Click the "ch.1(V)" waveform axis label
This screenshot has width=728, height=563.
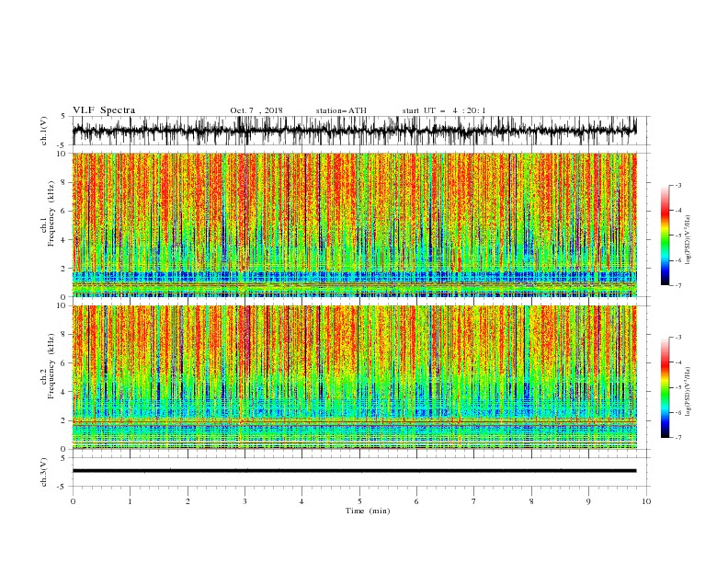44,131
